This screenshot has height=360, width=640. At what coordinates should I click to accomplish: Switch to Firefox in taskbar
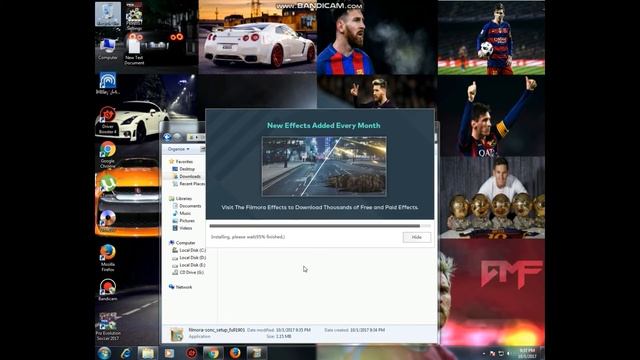[235, 353]
